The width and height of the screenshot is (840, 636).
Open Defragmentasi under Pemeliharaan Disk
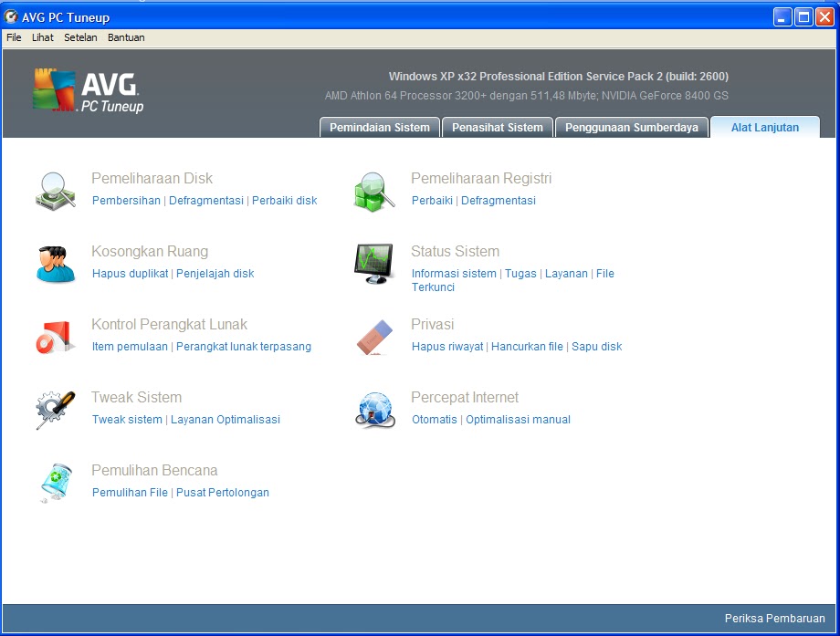click(206, 200)
